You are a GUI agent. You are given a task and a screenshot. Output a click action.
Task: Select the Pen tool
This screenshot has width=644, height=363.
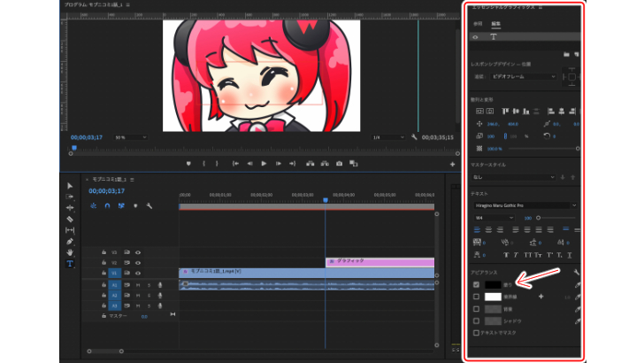70,242
